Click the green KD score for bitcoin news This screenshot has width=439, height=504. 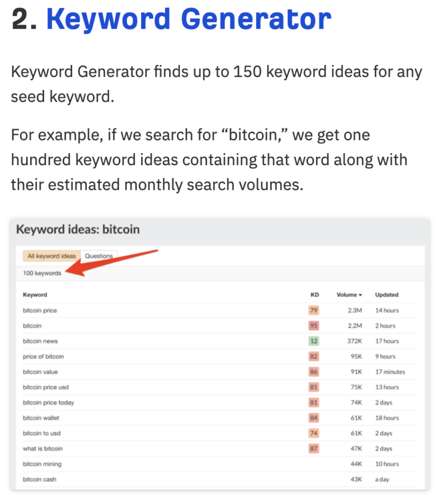pyautogui.click(x=313, y=341)
